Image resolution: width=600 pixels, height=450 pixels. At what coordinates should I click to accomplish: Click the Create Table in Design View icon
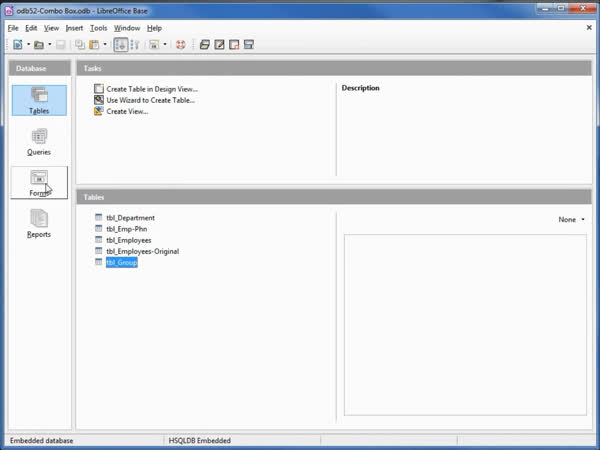tap(99, 89)
